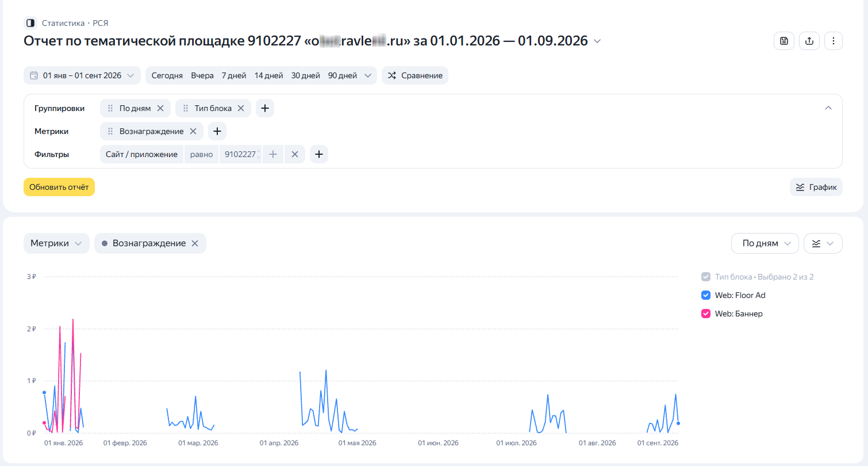Select the '7 дней' period preset

click(234, 75)
